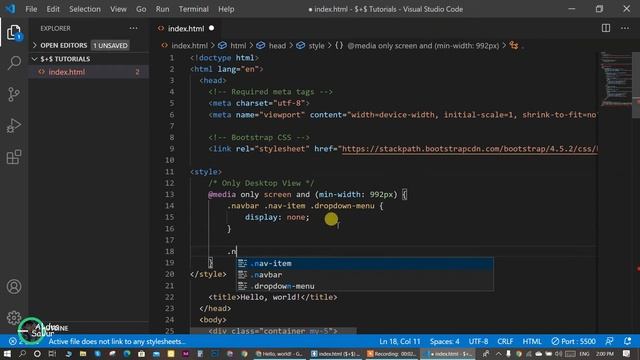Open index.html in the Explorer tree
This screenshot has height=360, width=640.
[67, 72]
